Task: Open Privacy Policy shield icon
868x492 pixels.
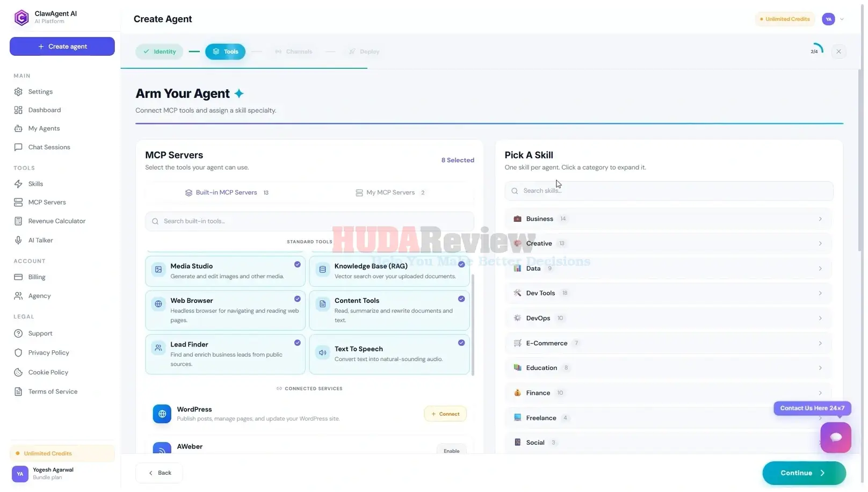Action: (x=18, y=353)
